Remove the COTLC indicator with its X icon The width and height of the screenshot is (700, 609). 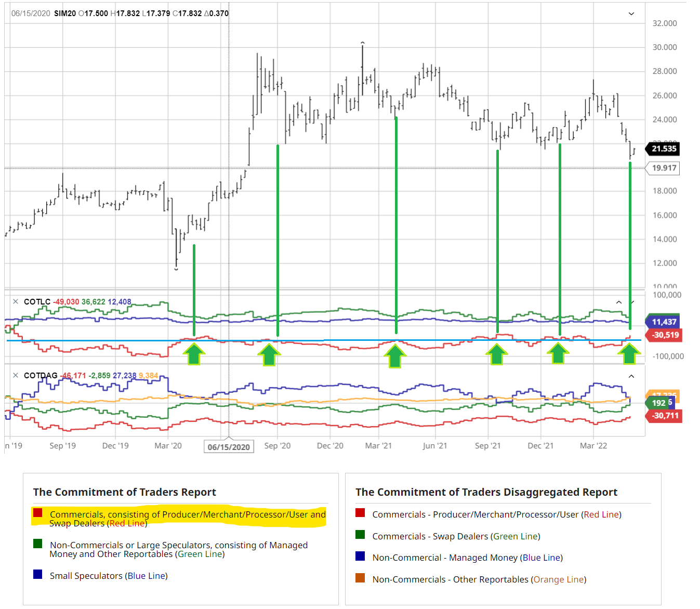[16, 301]
